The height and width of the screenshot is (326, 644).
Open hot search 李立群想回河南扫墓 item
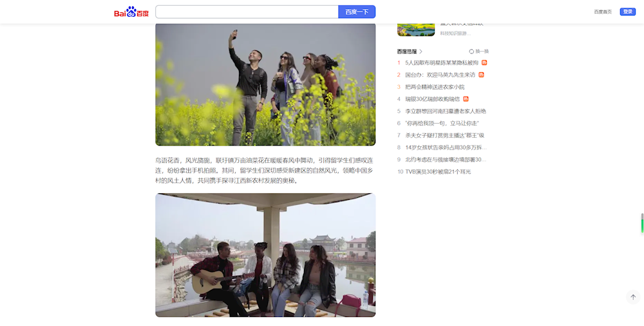click(x=446, y=111)
